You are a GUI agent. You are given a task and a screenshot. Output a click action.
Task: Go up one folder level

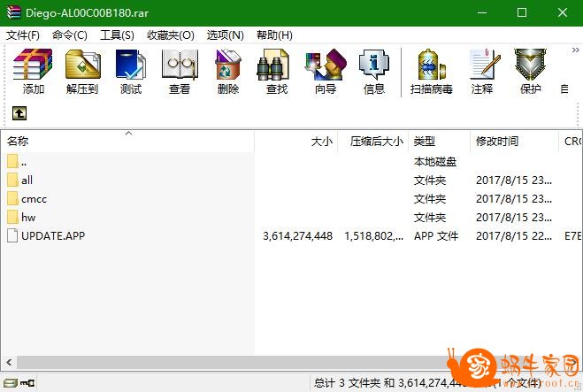tap(19, 113)
